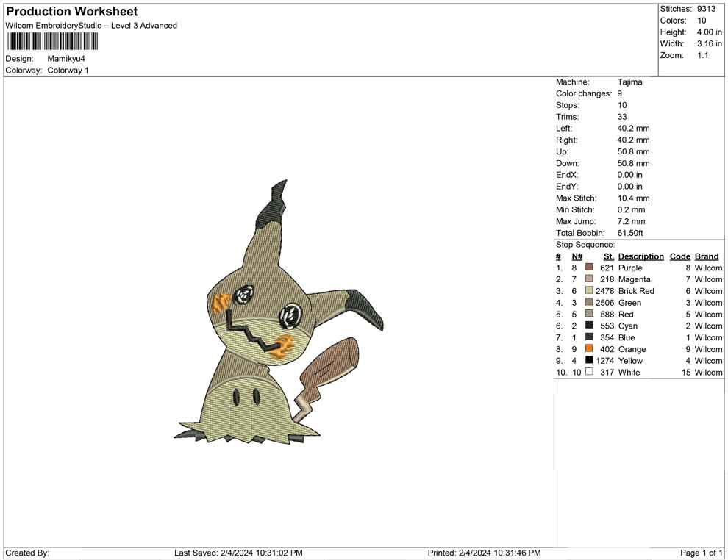Click the 'Code' column header
Viewport: 728px width, 560px height.
click(x=679, y=256)
